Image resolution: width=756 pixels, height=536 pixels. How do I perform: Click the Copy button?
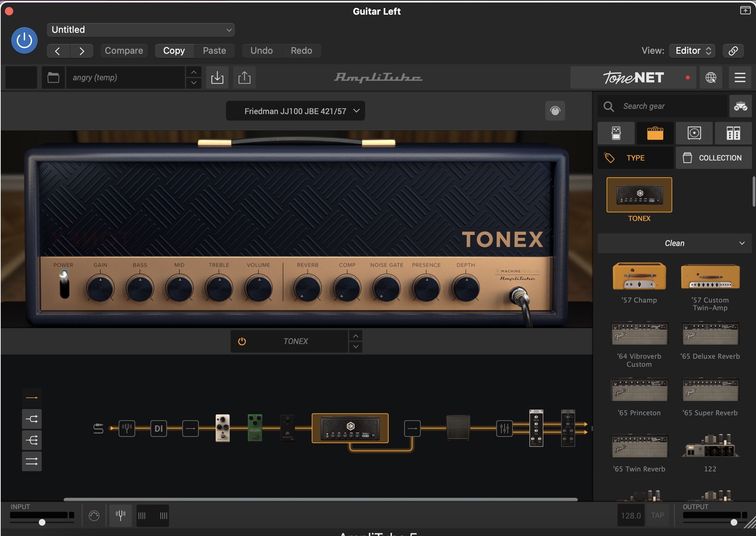(174, 51)
